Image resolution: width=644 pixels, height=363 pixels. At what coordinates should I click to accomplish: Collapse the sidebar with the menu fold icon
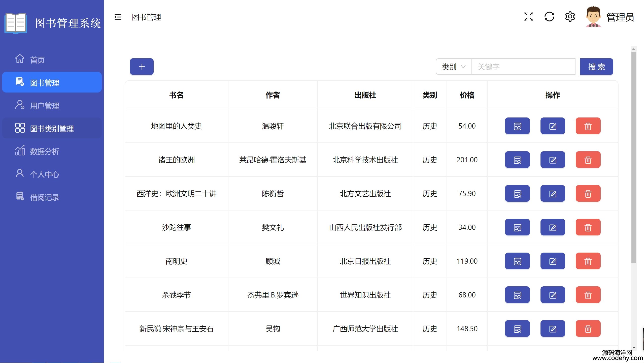tap(118, 17)
